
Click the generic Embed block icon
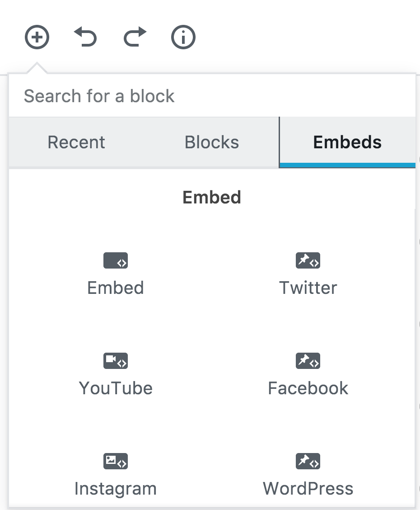pos(116,260)
